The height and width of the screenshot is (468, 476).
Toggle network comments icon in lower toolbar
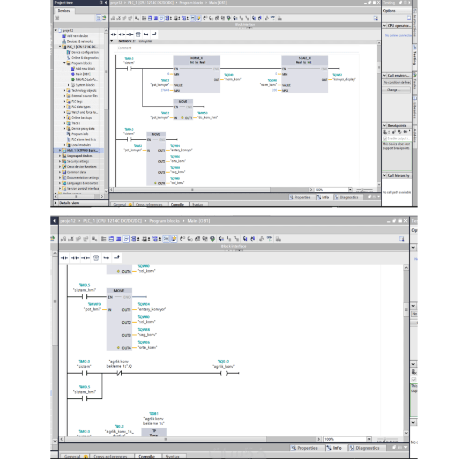166,239
